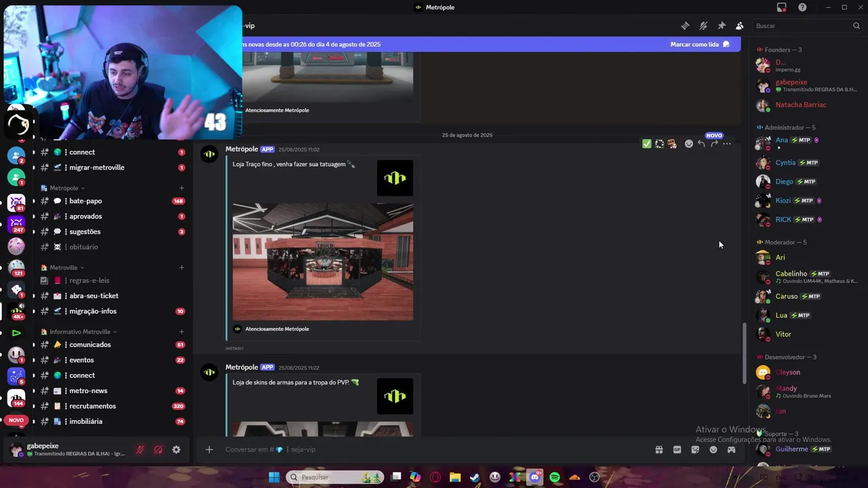The image size is (868, 488).
Task: Add green check mark reaction to message
Action: click(646, 144)
